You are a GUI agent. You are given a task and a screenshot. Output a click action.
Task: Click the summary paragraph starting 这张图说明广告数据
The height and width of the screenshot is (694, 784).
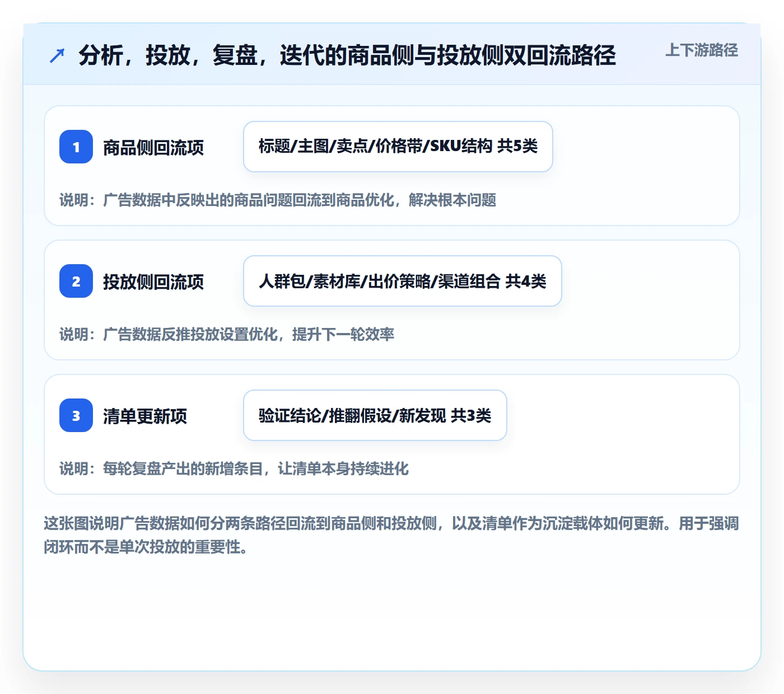pos(391,535)
